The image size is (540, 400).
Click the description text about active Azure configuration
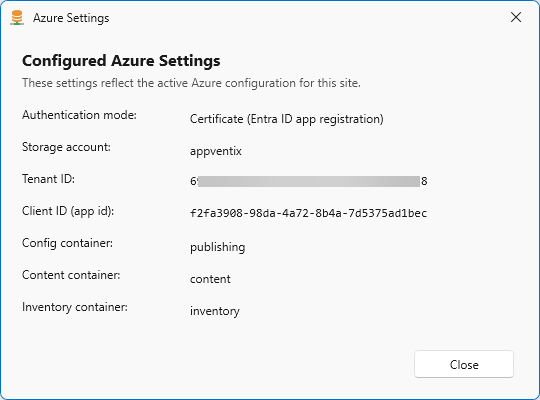191,83
